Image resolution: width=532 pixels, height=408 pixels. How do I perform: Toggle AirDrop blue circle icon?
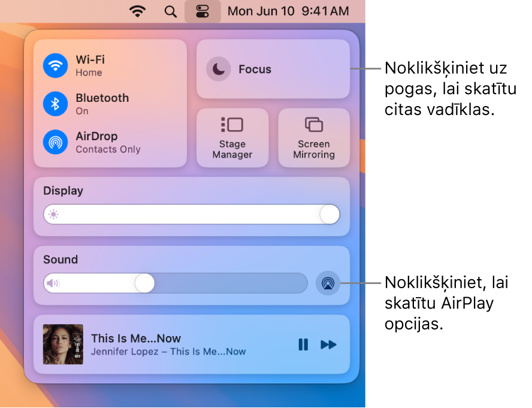pos(55,142)
